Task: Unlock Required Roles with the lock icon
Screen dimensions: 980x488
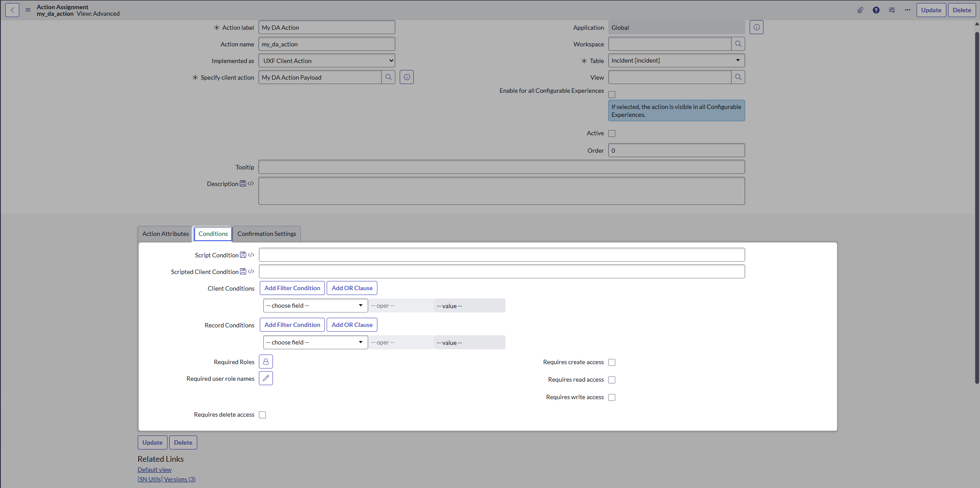Action: coord(265,362)
